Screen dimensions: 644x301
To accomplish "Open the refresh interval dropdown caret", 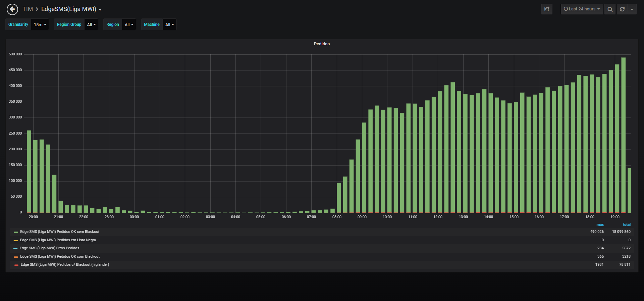I will click(632, 9).
